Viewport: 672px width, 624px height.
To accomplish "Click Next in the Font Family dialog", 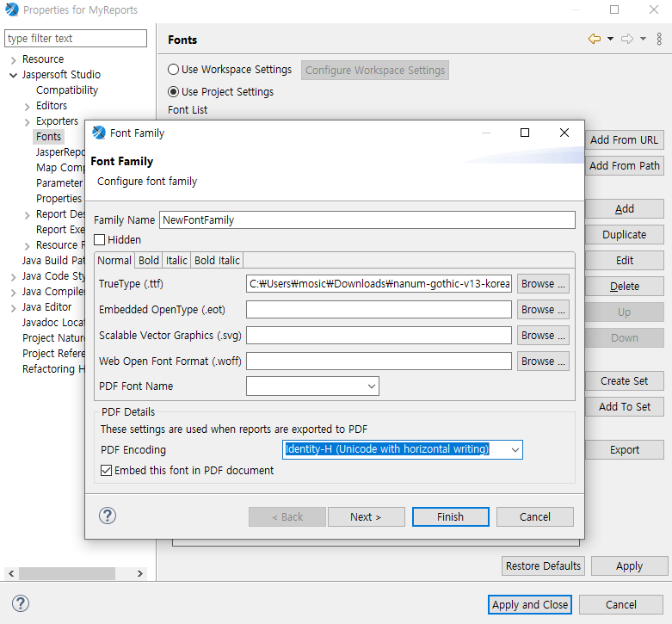I will click(x=366, y=517).
